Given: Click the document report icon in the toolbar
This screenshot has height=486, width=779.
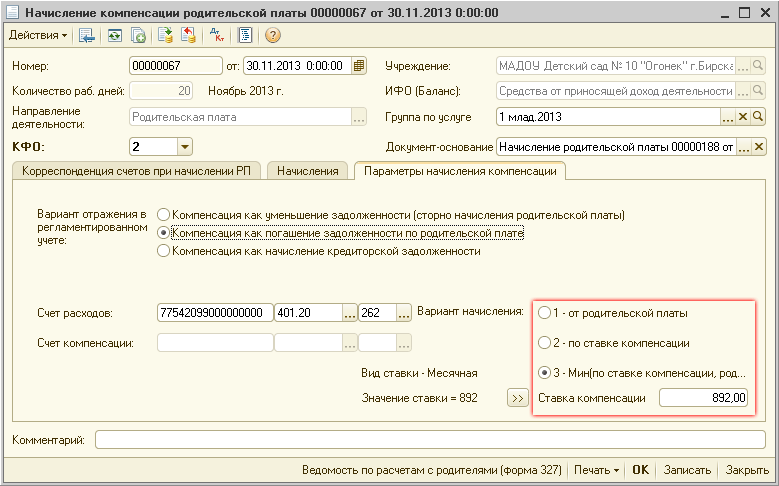Looking at the screenshot, I should pyautogui.click(x=244, y=36).
